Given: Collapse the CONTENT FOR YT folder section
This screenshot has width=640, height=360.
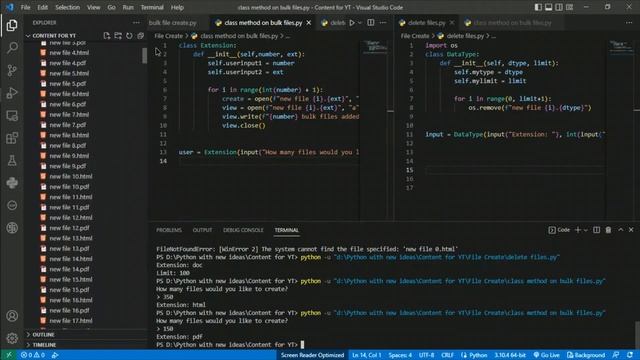Looking at the screenshot, I should tap(54, 36).
